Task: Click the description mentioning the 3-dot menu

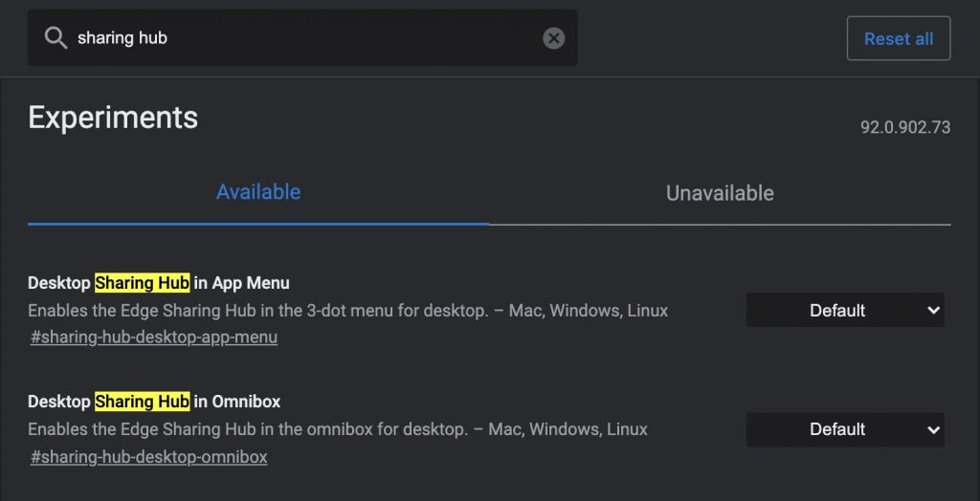Action: [348, 311]
